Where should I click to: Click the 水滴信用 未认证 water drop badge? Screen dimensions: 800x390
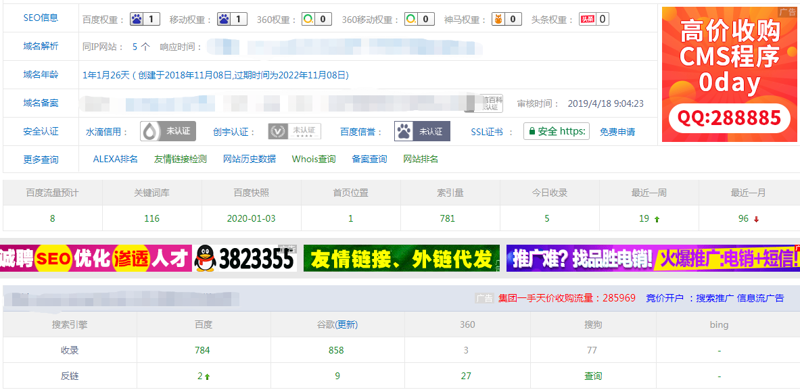point(168,131)
